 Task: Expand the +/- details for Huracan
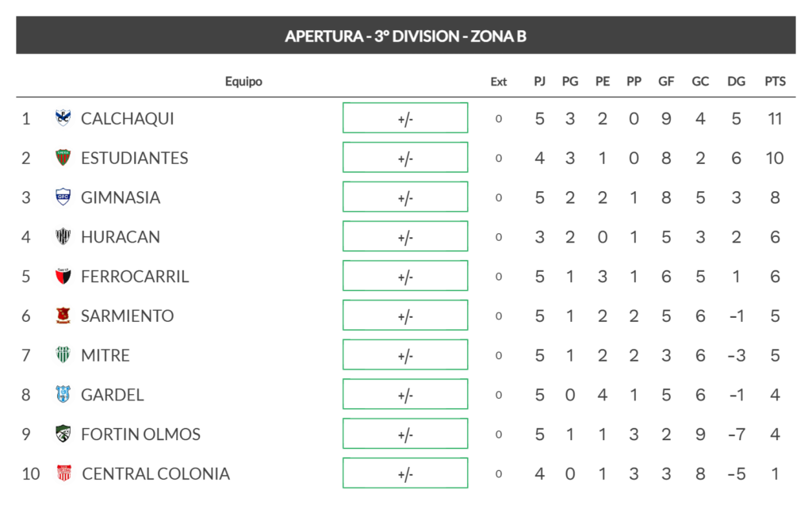405,236
